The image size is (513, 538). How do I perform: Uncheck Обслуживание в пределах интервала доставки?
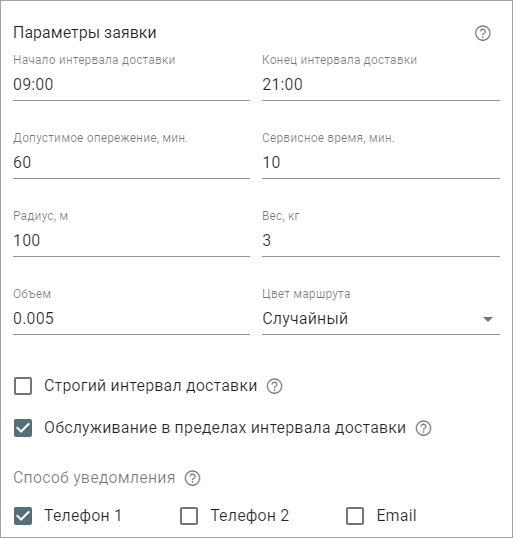pyautogui.click(x=23, y=428)
